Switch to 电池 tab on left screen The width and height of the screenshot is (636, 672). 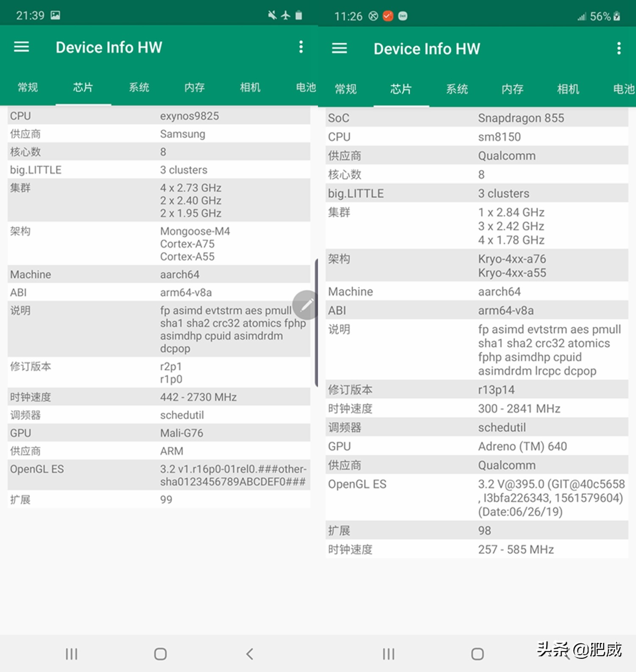(x=306, y=87)
